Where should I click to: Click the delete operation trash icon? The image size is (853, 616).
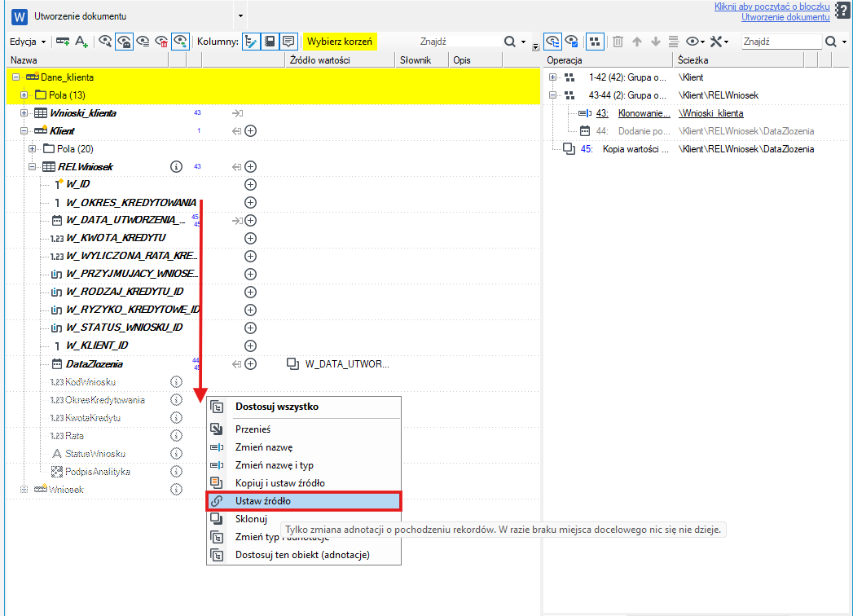tap(618, 42)
